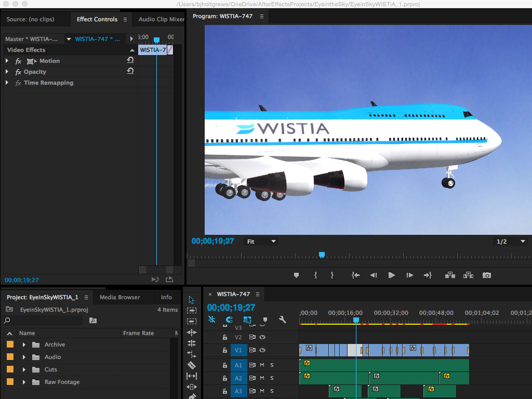This screenshot has width=532, height=399.
Task: Play the sequence in Program monitor
Action: (392, 275)
